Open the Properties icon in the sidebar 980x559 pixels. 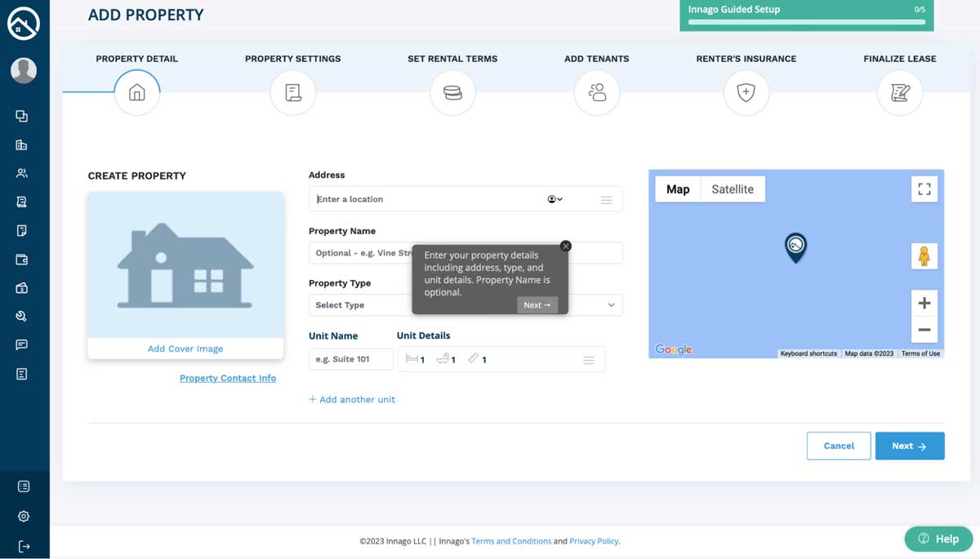24,144
